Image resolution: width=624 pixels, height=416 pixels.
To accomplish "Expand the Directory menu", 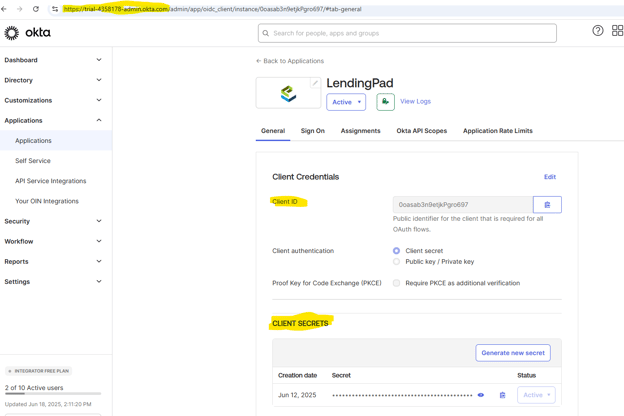I will (x=53, y=80).
